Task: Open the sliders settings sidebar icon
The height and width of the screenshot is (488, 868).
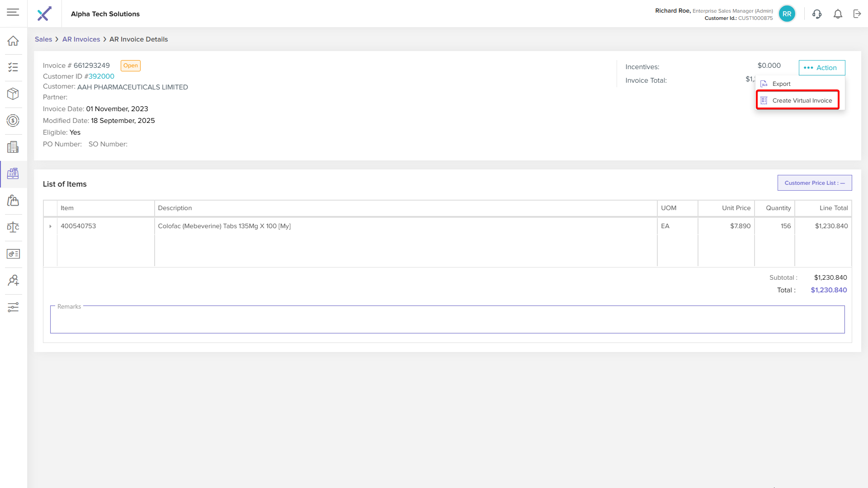Action: (x=13, y=307)
